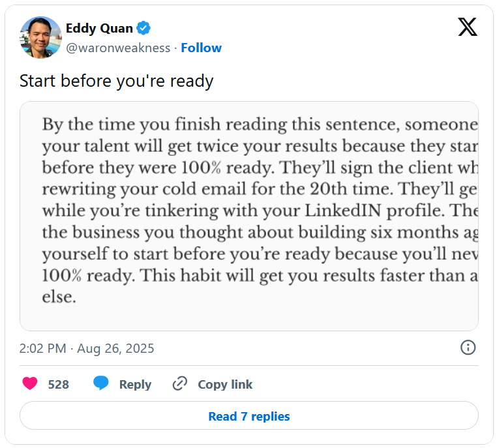Click the blue speech bubble reply icon
Screen dimensions: 497x448
coord(101,383)
